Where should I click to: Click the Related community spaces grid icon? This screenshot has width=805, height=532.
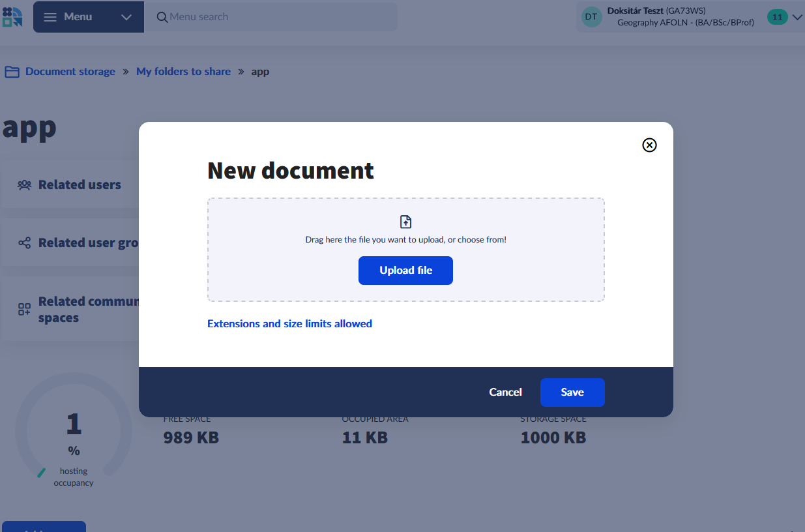[x=24, y=310]
